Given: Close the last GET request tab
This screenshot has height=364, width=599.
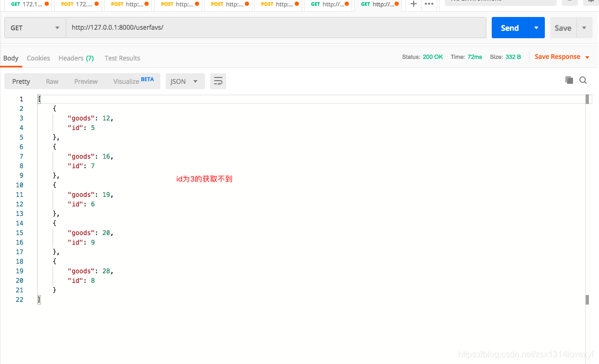Looking at the screenshot, I should coord(396,4).
